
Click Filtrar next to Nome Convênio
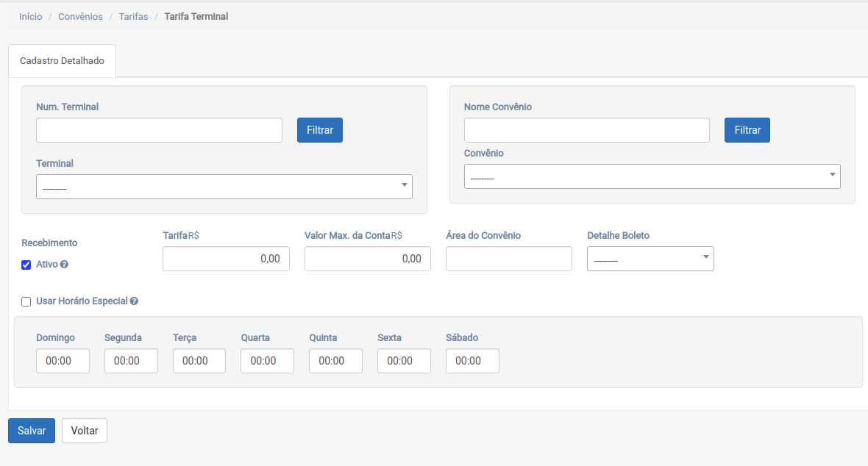tap(747, 130)
